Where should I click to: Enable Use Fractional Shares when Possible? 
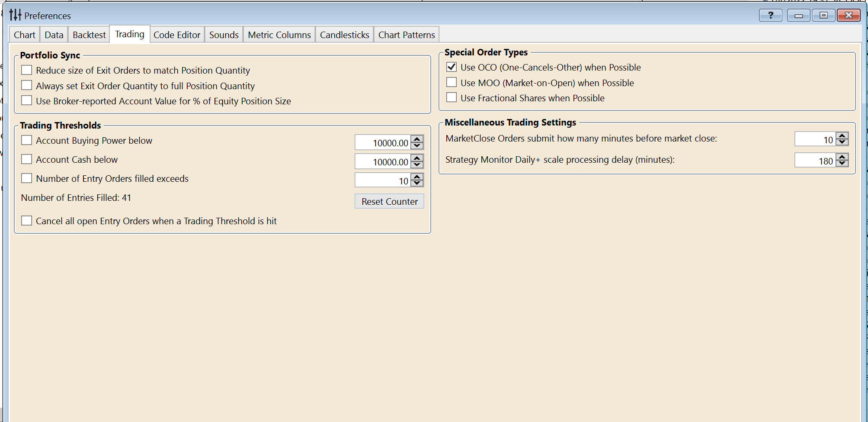[x=452, y=97]
